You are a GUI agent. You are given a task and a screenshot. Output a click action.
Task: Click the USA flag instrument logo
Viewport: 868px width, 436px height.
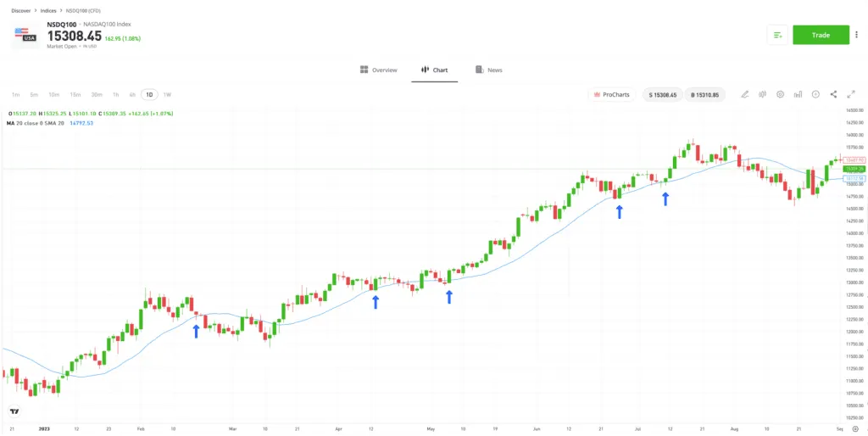pyautogui.click(x=26, y=34)
